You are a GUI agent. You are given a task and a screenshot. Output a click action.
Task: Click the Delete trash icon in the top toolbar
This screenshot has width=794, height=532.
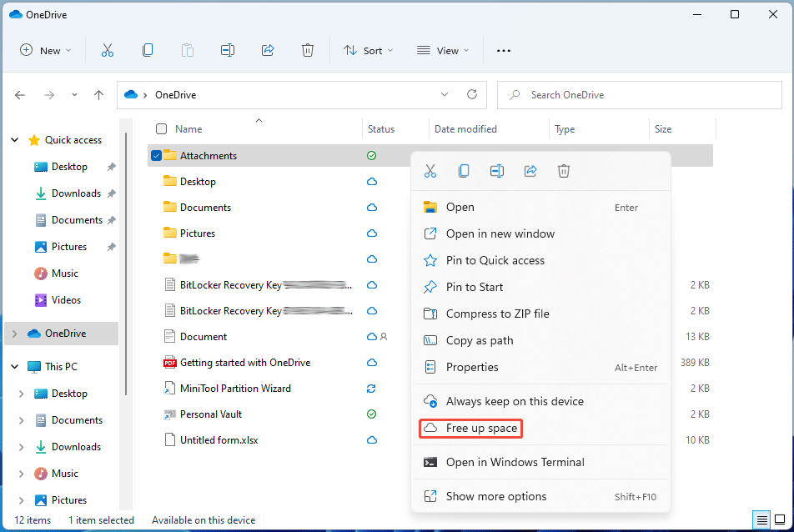pos(308,50)
